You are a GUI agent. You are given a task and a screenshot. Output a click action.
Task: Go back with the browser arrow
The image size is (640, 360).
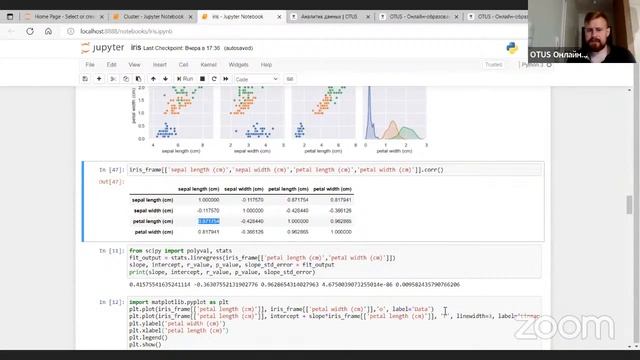[11, 31]
